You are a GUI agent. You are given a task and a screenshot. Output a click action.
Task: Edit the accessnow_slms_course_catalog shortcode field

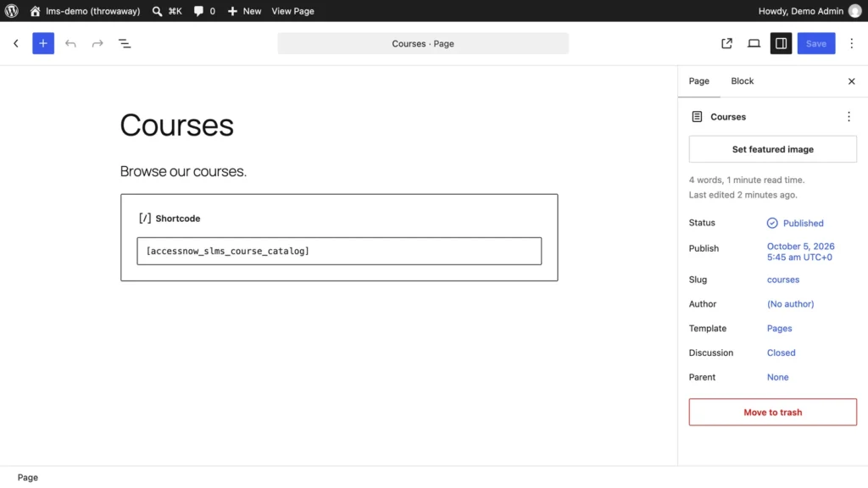tap(339, 251)
